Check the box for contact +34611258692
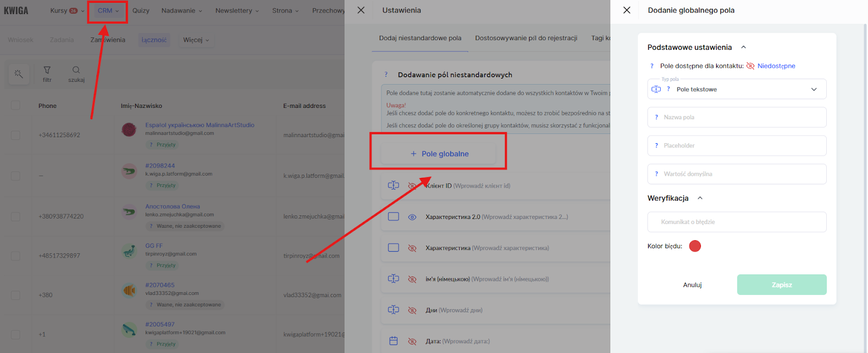868x353 pixels. pos(16,135)
